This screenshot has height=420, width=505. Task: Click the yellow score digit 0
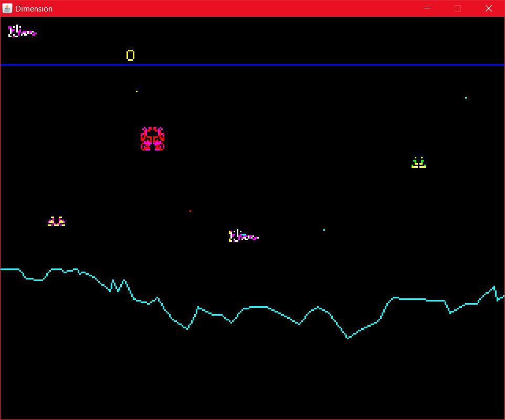[130, 55]
